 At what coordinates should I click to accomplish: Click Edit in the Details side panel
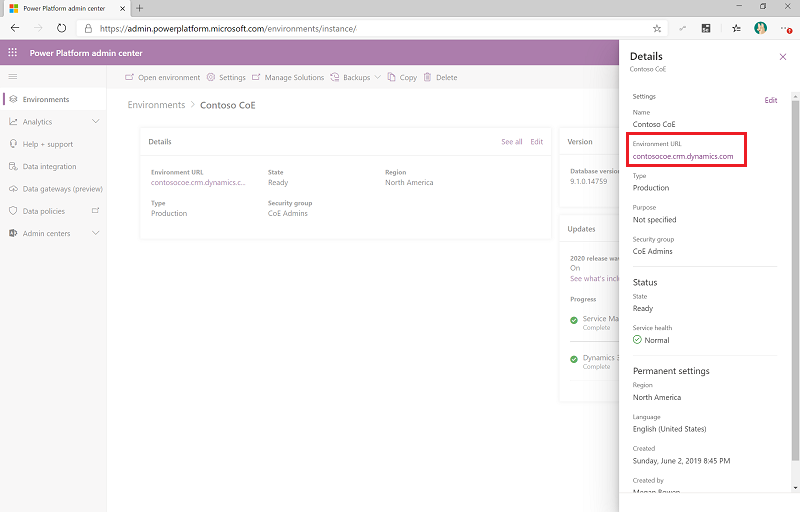click(x=770, y=100)
